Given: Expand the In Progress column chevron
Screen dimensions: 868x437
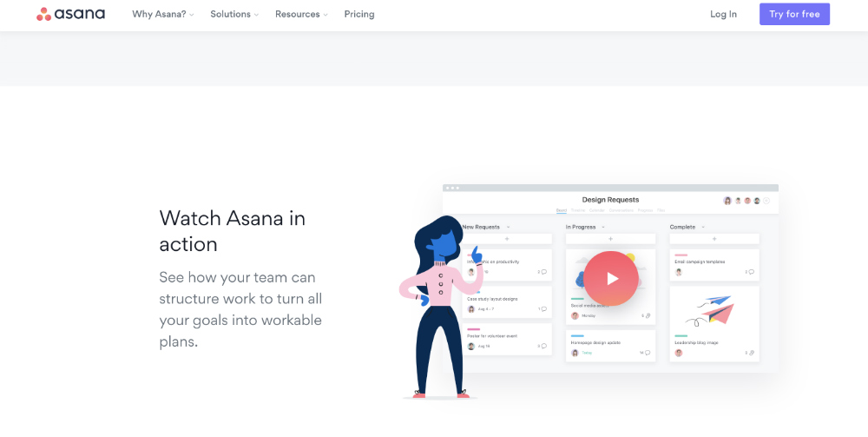Looking at the screenshot, I should [603, 227].
